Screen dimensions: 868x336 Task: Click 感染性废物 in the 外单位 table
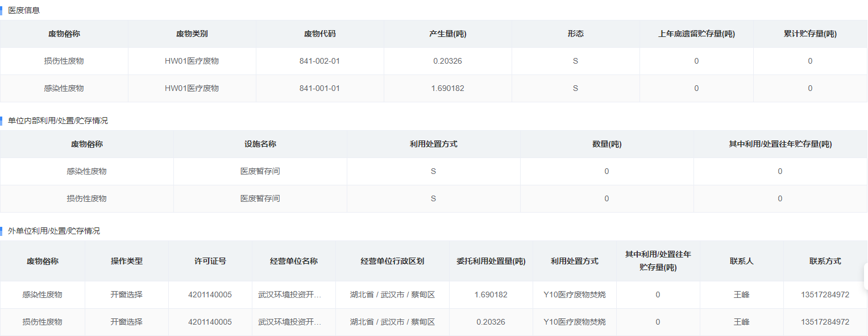point(43,294)
